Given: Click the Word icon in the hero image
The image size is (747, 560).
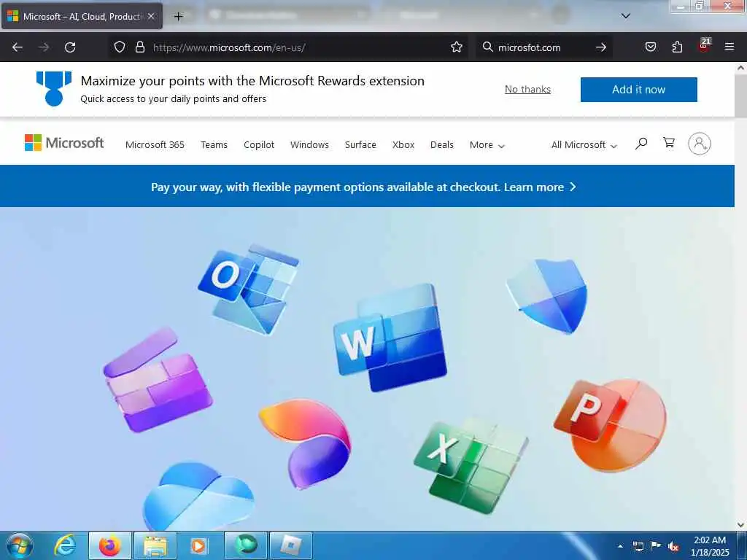Looking at the screenshot, I should (391, 337).
